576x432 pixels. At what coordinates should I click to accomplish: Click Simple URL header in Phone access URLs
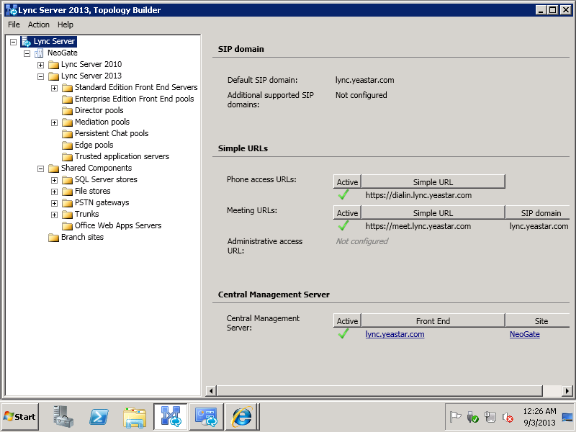click(x=433, y=182)
